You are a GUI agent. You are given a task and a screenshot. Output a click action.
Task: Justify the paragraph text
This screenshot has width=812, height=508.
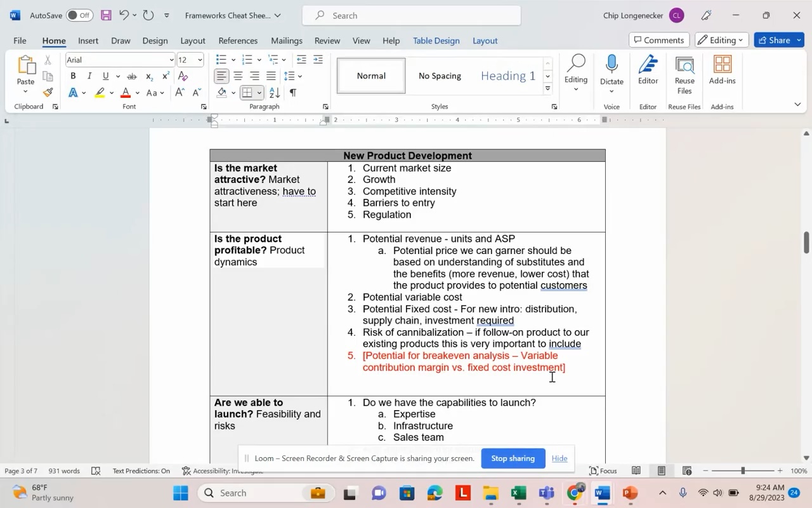click(x=271, y=76)
